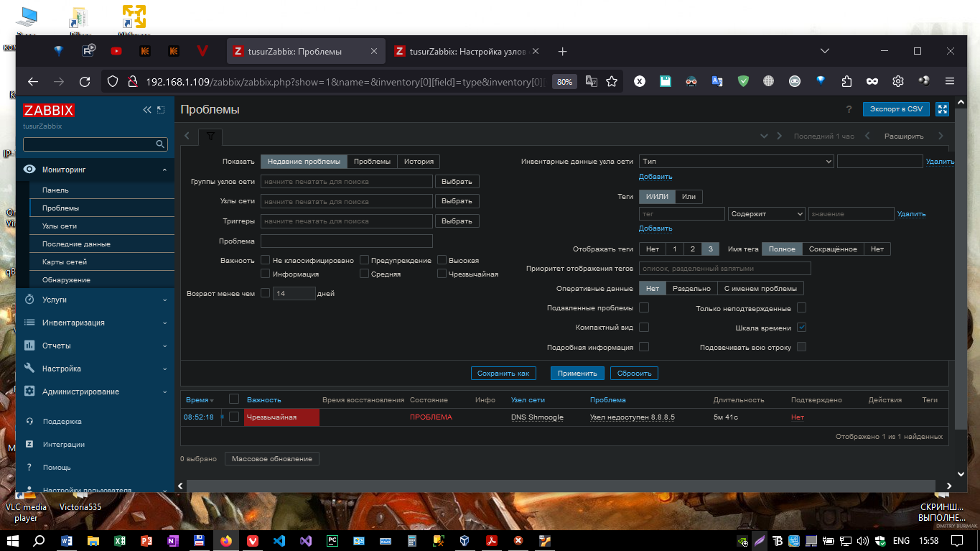This screenshot has width=980, height=551.
Task: Reload the page in browser
Action: point(85,81)
